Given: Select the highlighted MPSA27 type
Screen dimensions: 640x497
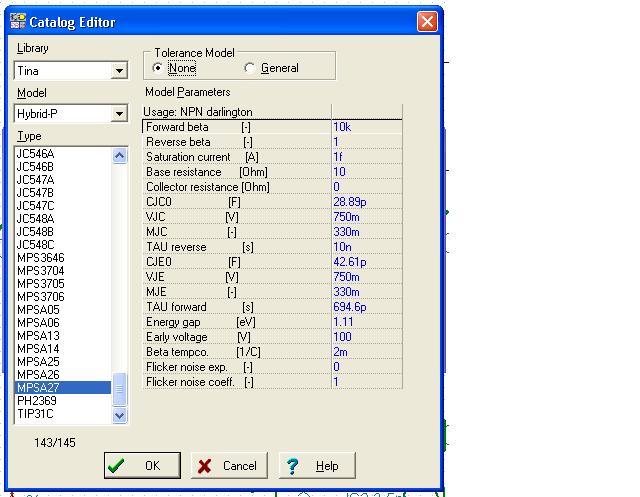Looking at the screenshot, I should pyautogui.click(x=63, y=388).
